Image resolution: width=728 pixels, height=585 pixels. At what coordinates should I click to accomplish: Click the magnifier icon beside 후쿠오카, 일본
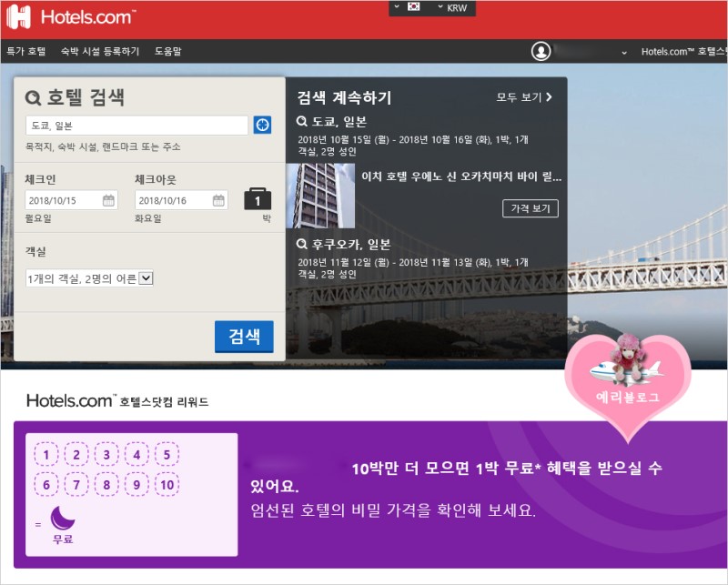click(x=302, y=244)
